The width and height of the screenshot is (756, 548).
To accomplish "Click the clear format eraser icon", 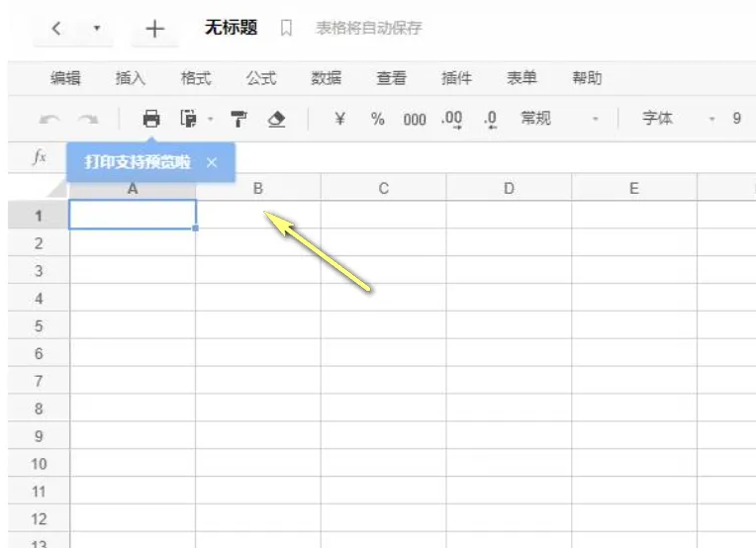I will pyautogui.click(x=277, y=119).
